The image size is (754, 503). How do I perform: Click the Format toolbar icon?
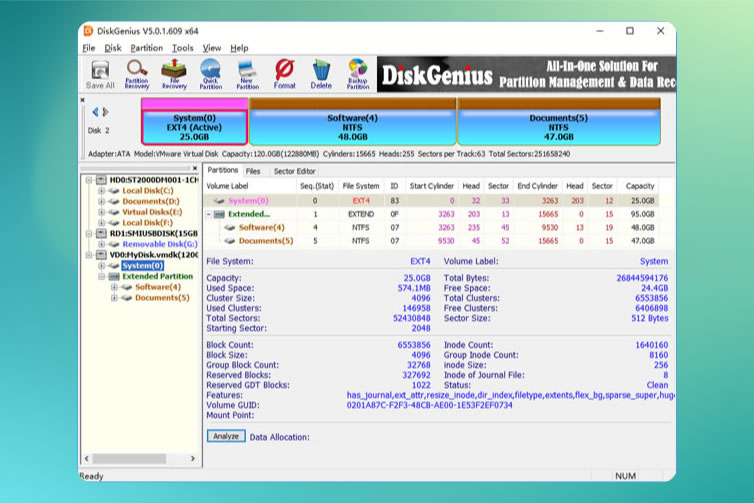pos(284,74)
